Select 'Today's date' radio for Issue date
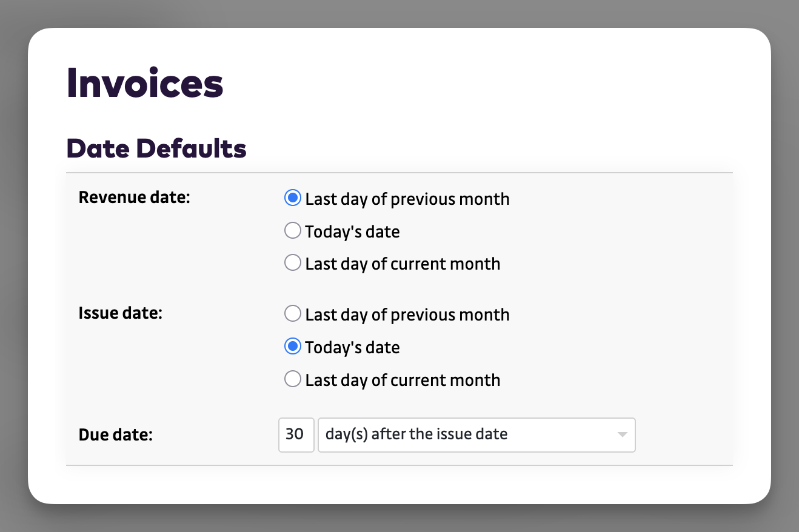 (293, 347)
